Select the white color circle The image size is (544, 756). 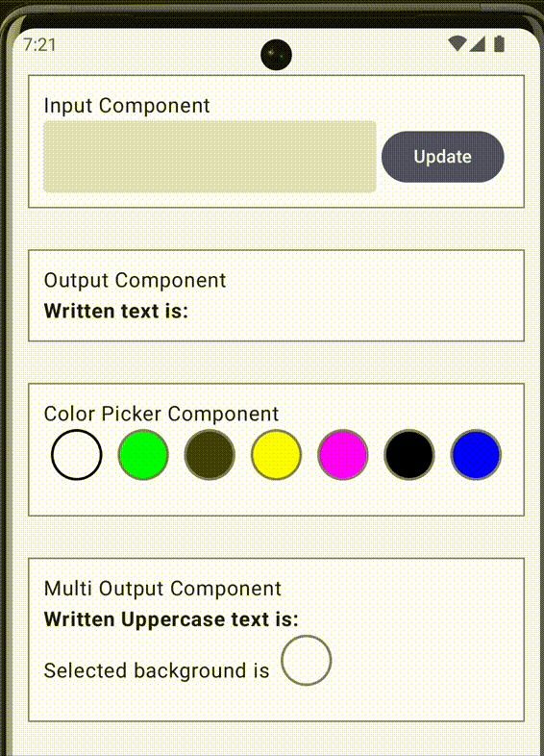(x=77, y=455)
